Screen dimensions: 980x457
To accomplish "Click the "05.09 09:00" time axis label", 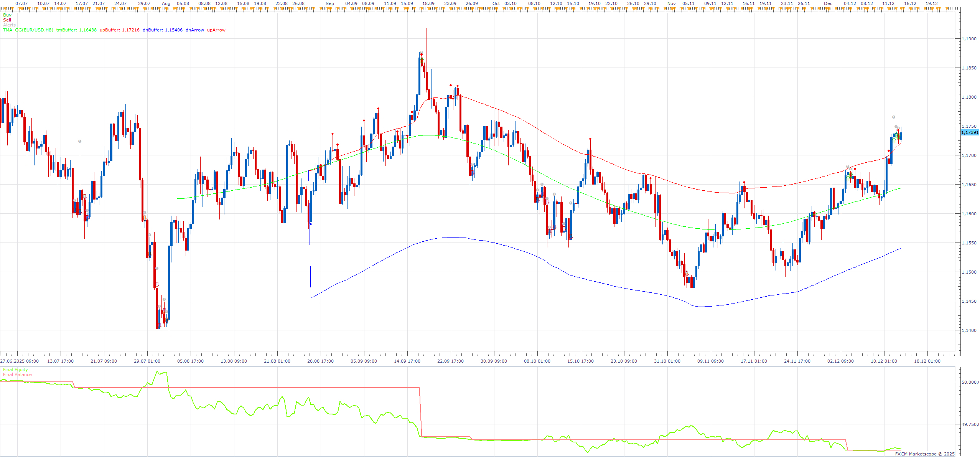I will coord(364,361).
